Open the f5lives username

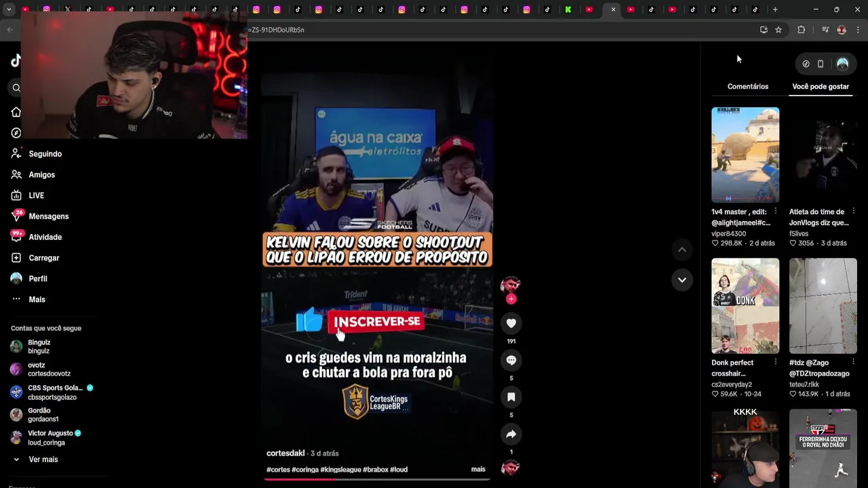pyautogui.click(x=799, y=234)
